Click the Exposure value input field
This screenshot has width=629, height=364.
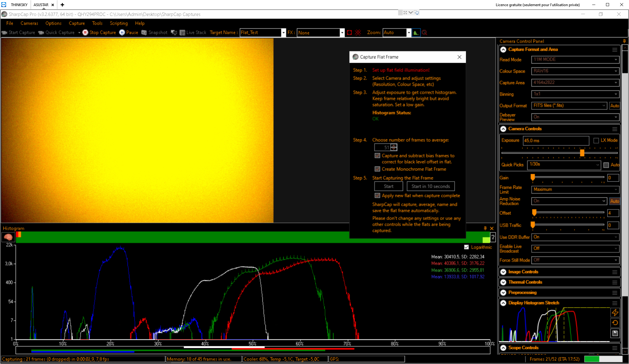pyautogui.click(x=556, y=141)
